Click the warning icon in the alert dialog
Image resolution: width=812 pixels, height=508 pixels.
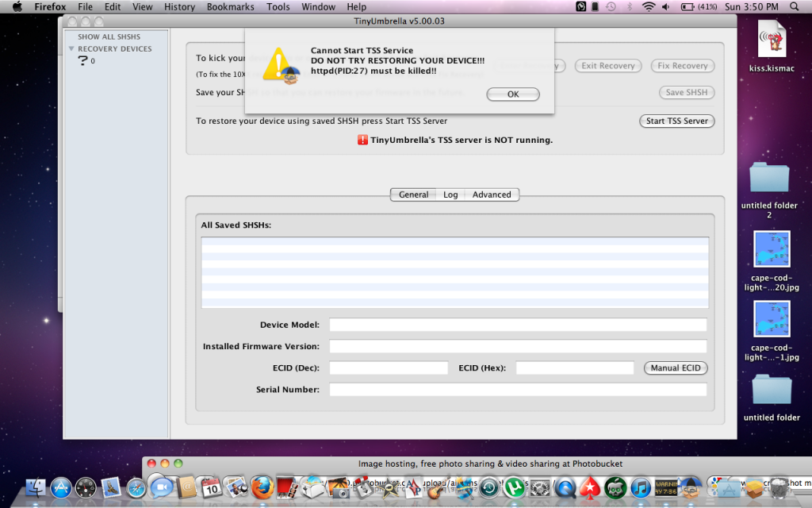click(280, 66)
